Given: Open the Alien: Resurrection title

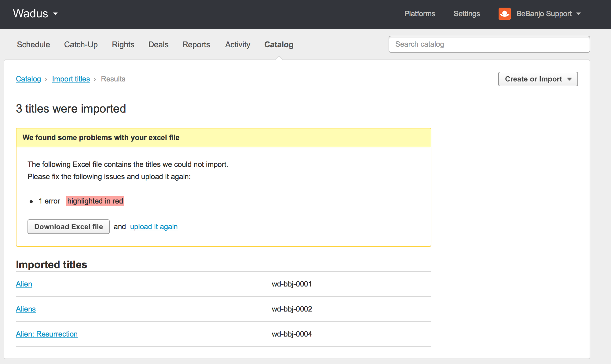Looking at the screenshot, I should coord(47,334).
